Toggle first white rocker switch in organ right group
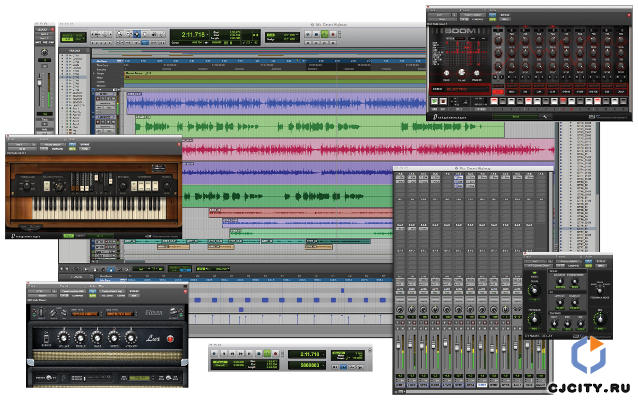638x400 pixels. tap(133, 186)
